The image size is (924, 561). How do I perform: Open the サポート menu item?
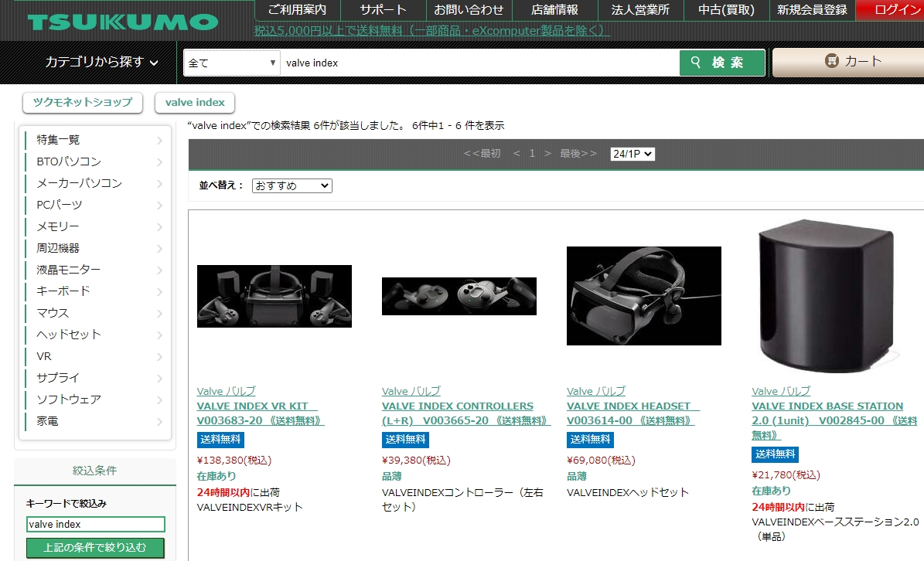[x=383, y=10]
